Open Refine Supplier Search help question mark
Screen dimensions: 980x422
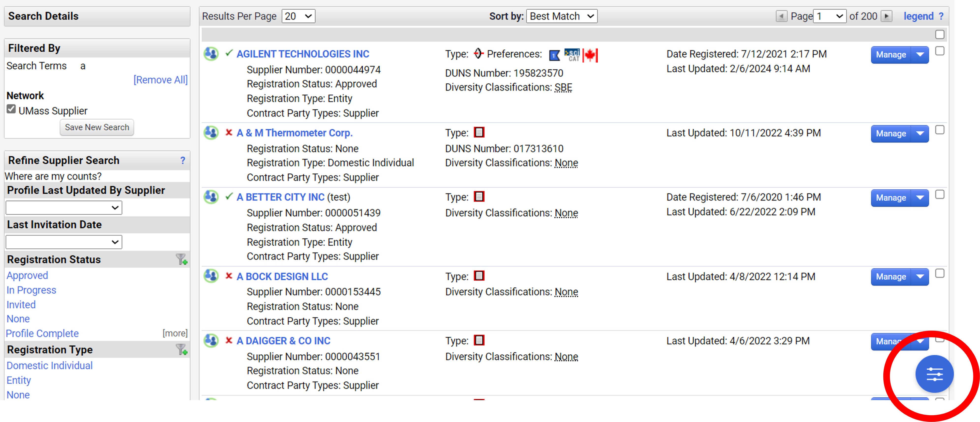[183, 161]
